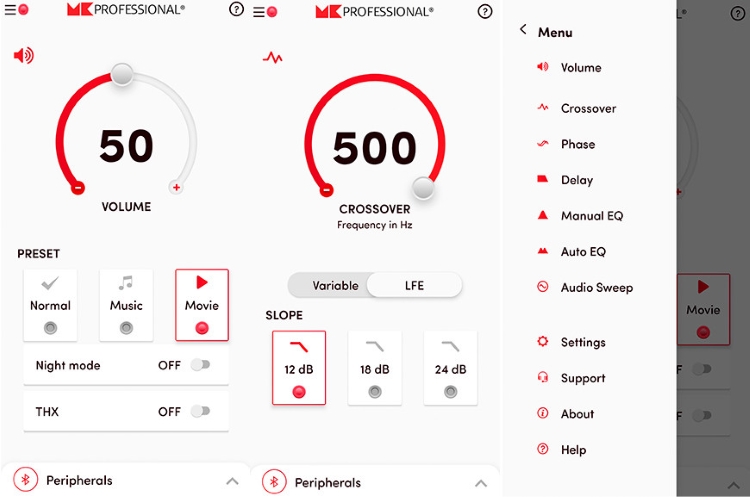Click help question mark on crossover screen

(x=485, y=11)
